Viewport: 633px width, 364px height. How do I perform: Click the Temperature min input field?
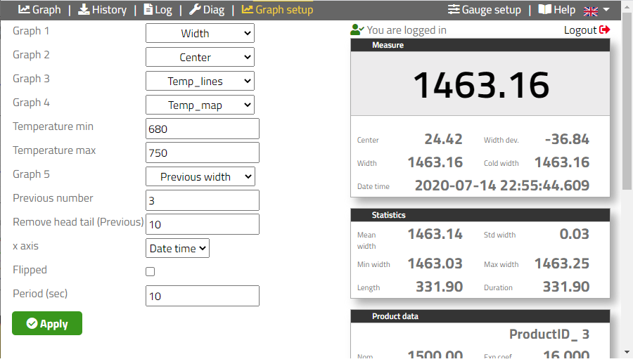(x=202, y=129)
